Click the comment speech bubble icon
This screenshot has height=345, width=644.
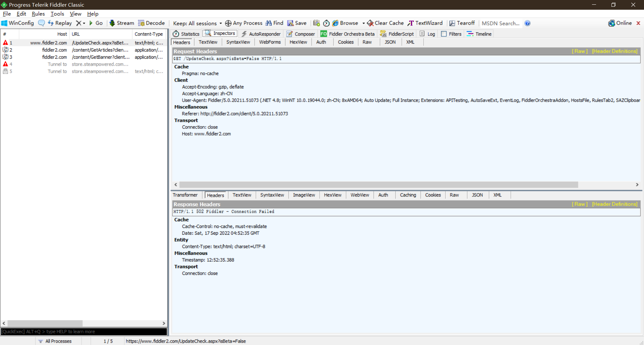[41, 23]
